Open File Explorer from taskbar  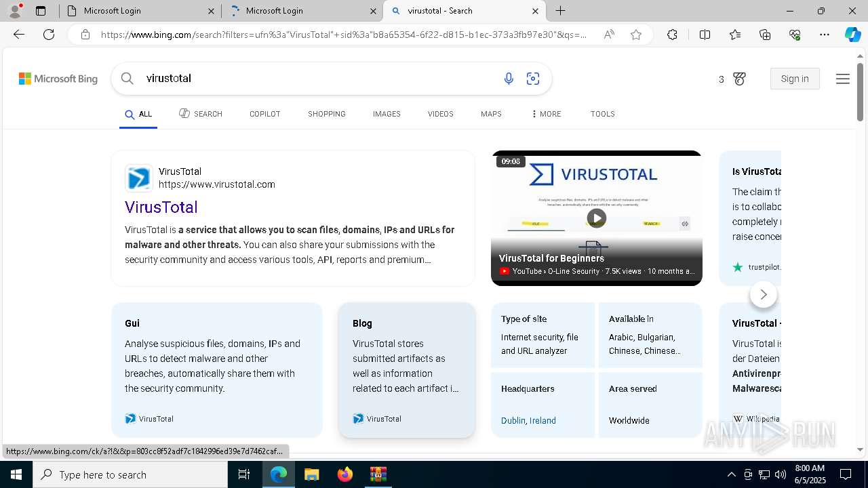click(x=311, y=474)
